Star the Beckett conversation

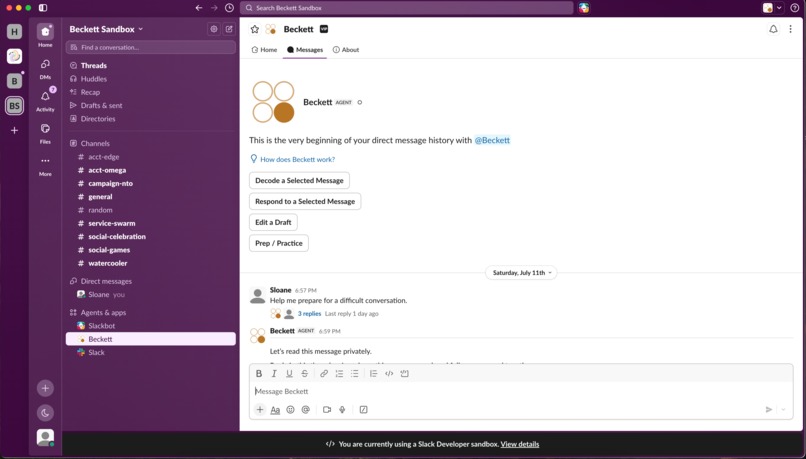255,29
